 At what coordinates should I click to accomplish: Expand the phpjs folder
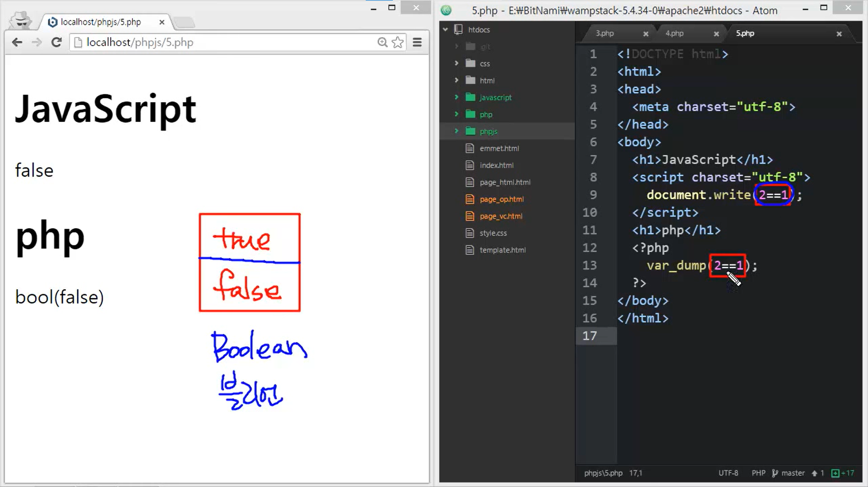[457, 131]
